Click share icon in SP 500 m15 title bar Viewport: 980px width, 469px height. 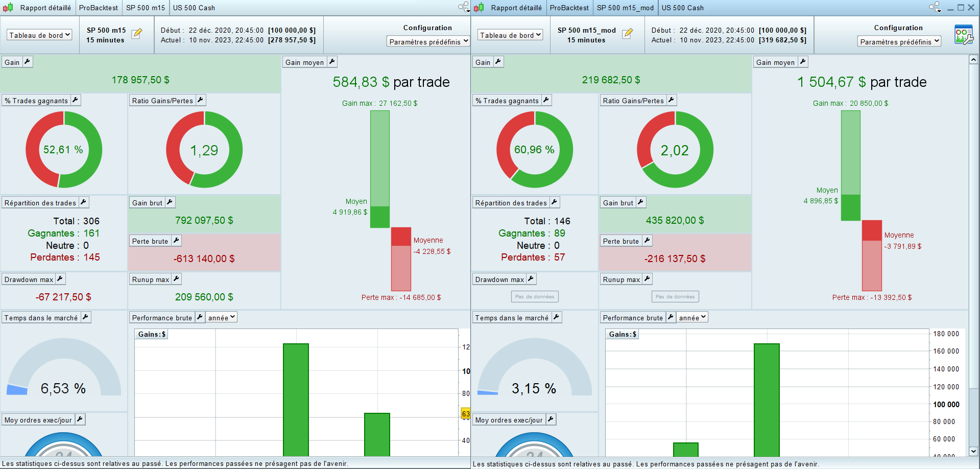(x=464, y=7)
